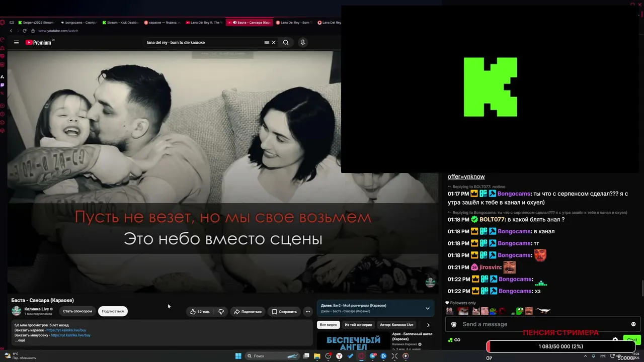Click the Send a message chat field

tap(543, 324)
